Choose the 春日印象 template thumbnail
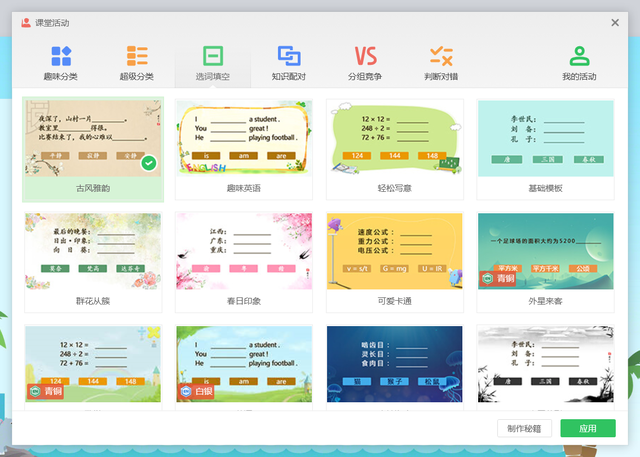 coord(244,251)
